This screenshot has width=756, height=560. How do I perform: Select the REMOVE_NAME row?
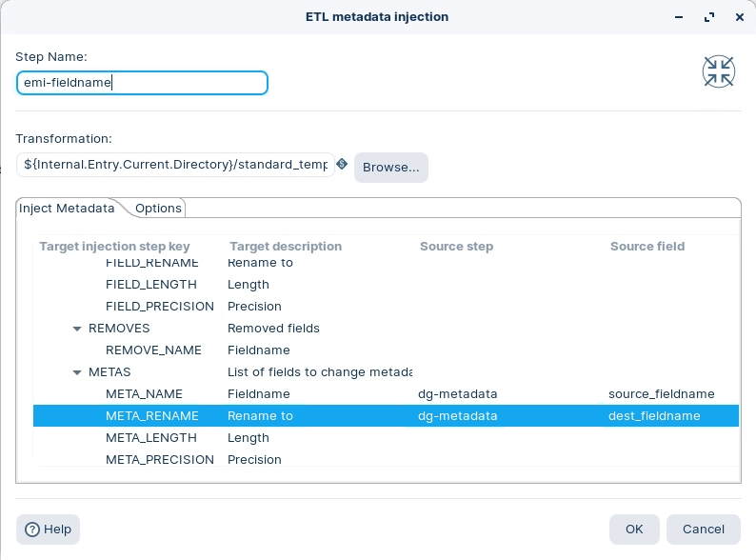pyautogui.click(x=153, y=350)
